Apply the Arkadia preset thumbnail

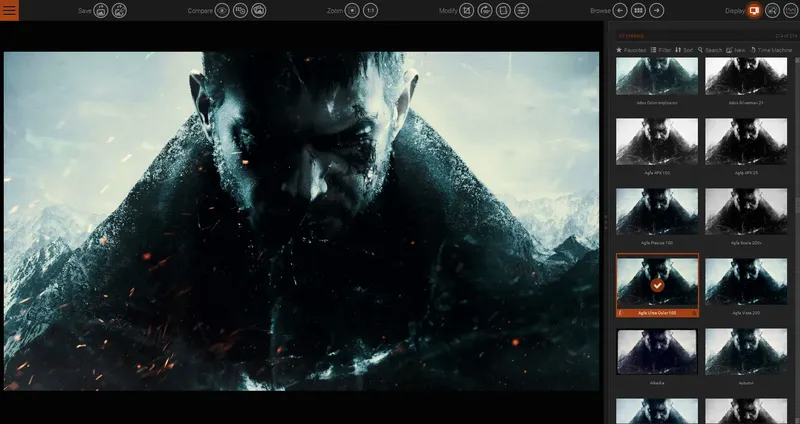click(x=657, y=352)
